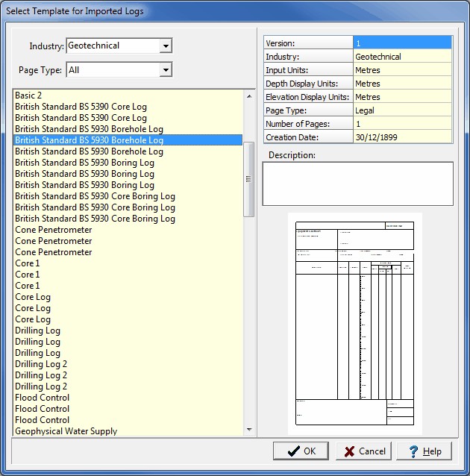
Task: Click the Creation Date value cell
Action: point(402,137)
